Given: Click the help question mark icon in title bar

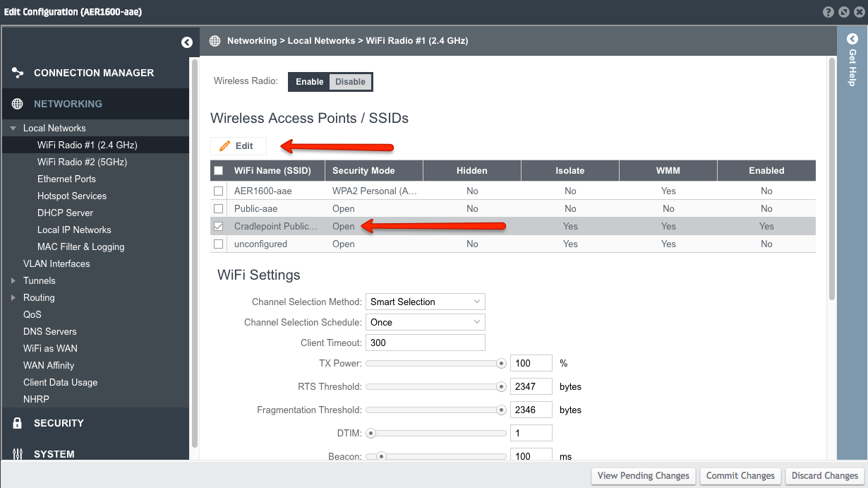Looking at the screenshot, I should (x=828, y=12).
